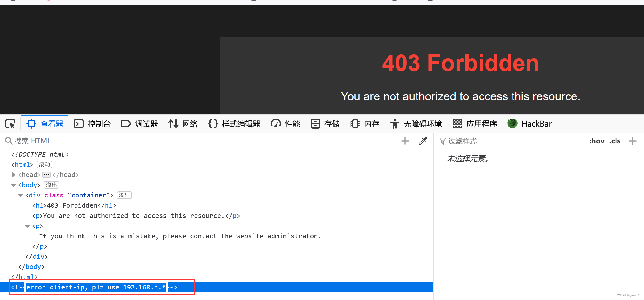
Task: Collapse the body element
Action: [13, 185]
